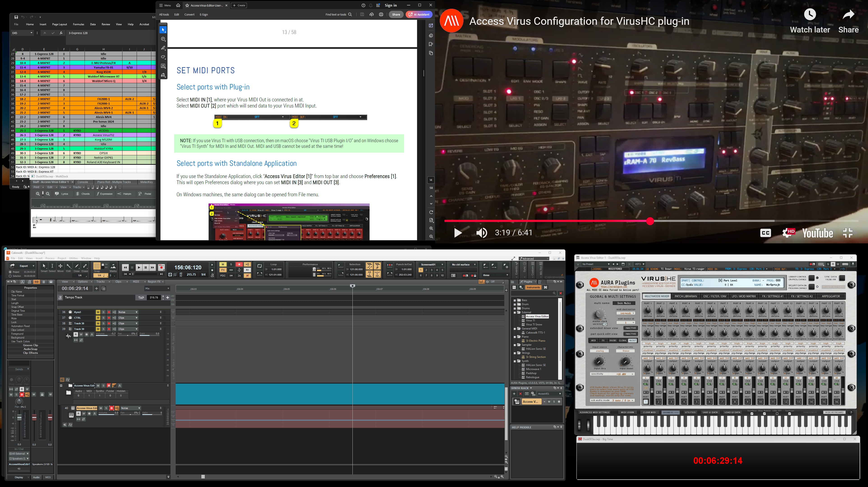Click the PDF print icon
The height and width of the screenshot is (487, 868).
tap(381, 14)
